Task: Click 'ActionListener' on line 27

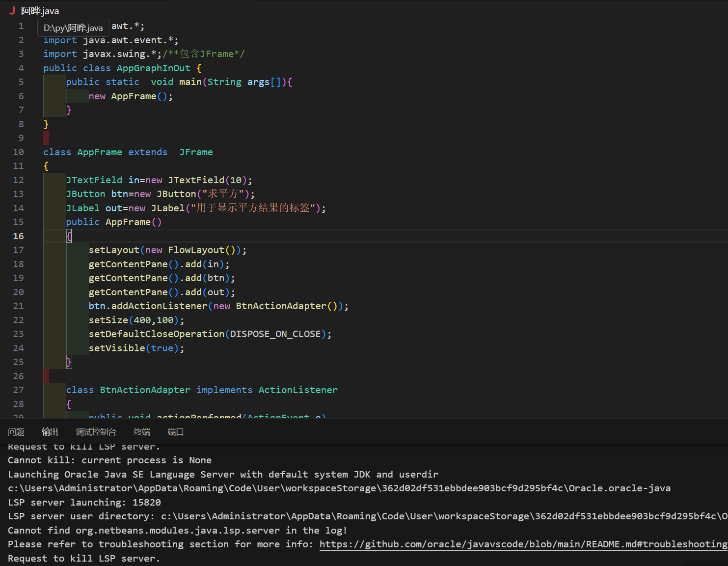Action: pos(298,390)
